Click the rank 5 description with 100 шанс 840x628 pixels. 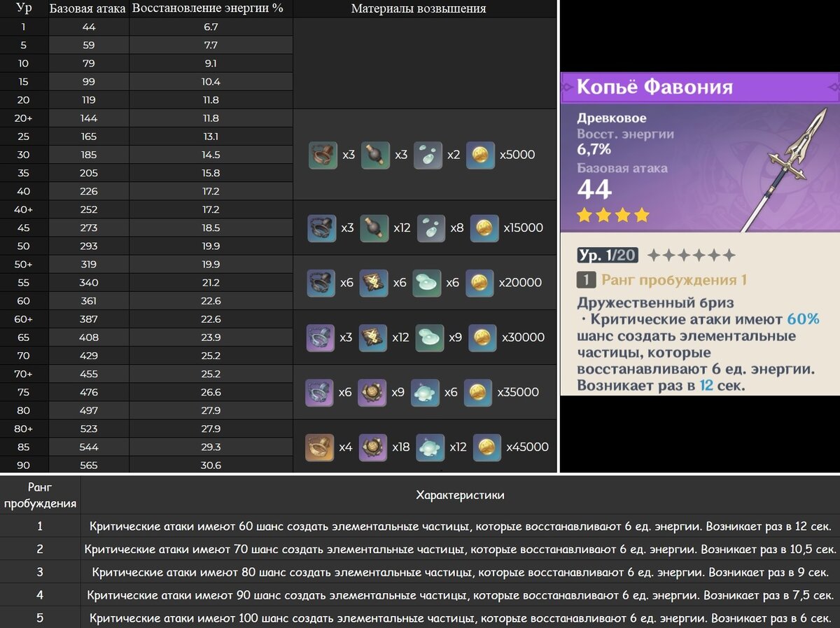coord(460,618)
